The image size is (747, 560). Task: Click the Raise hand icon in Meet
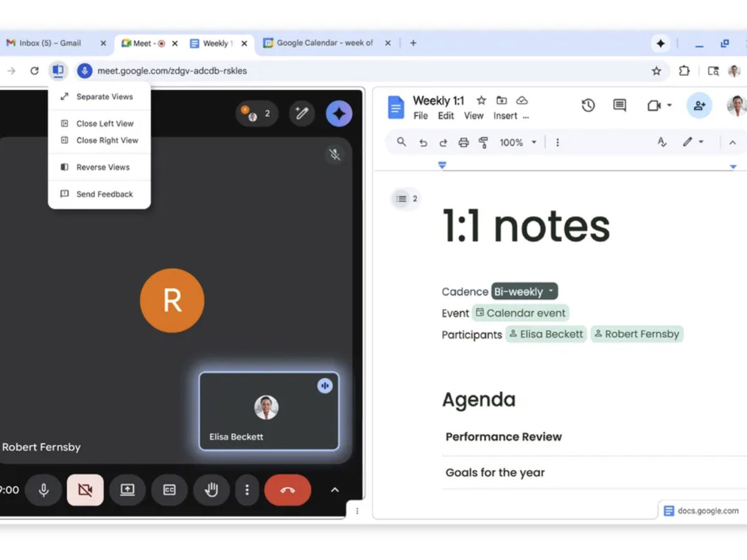point(211,490)
